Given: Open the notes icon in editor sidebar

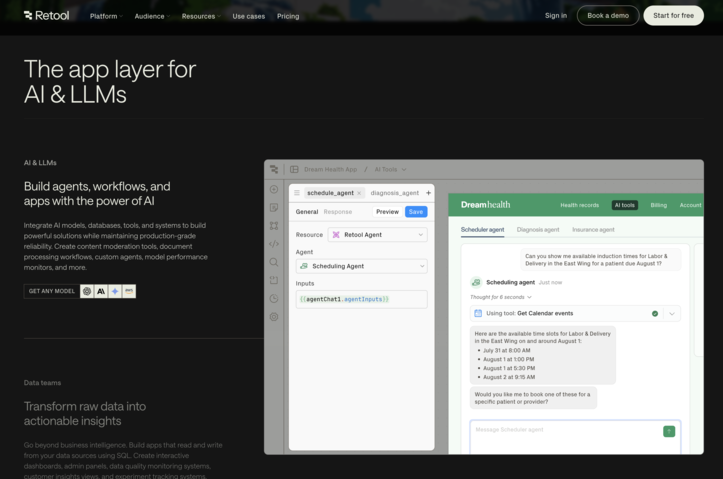Looking at the screenshot, I should pos(274,208).
